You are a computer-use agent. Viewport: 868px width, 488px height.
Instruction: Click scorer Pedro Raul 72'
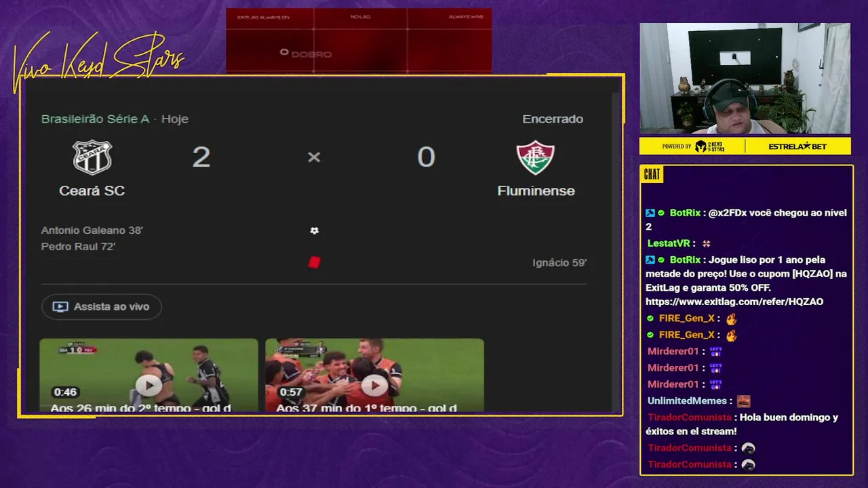click(78, 247)
